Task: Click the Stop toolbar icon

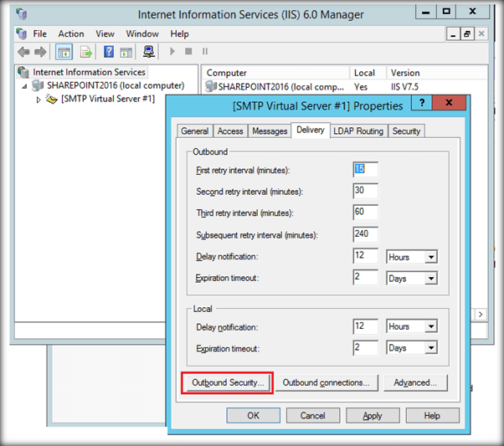Action: (188, 51)
